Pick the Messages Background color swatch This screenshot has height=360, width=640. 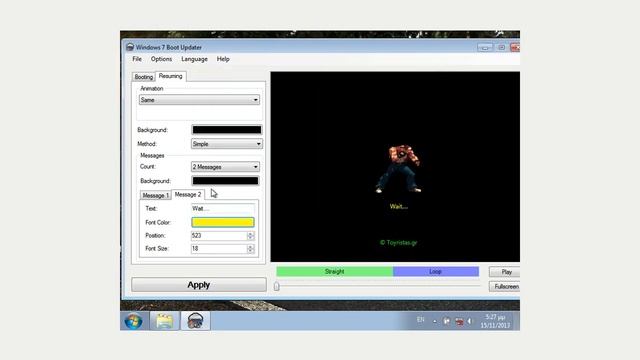tap(225, 181)
